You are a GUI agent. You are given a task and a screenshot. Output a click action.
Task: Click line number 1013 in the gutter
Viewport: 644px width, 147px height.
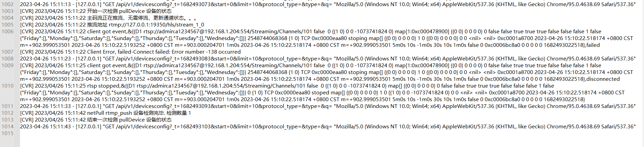(7, 120)
